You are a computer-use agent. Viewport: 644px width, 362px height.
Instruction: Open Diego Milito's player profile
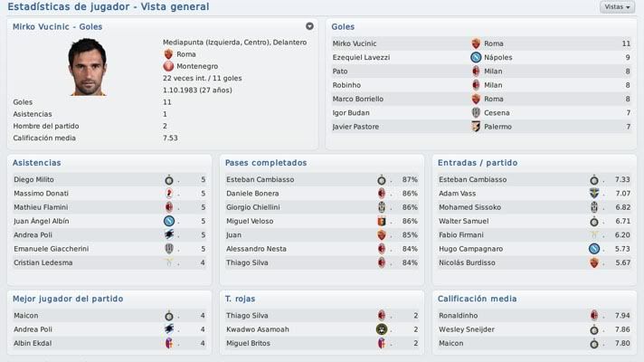[33, 179]
